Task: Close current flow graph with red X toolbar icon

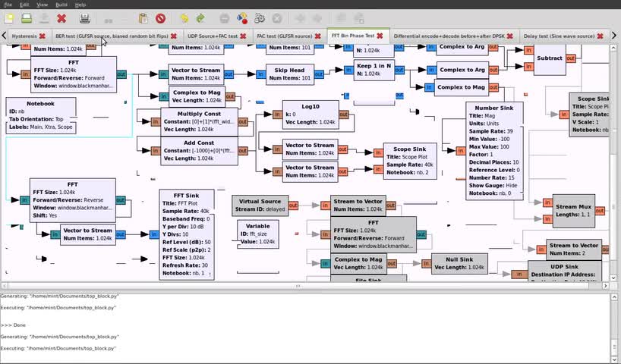Action: pos(61,18)
